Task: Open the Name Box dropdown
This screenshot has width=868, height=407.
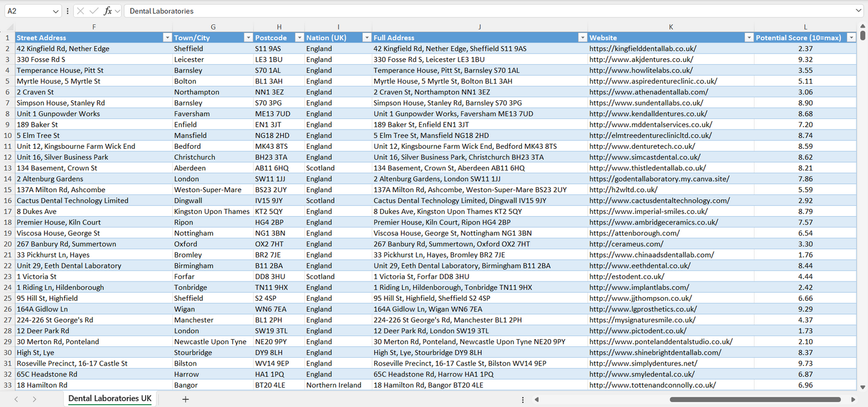Action: coord(56,10)
